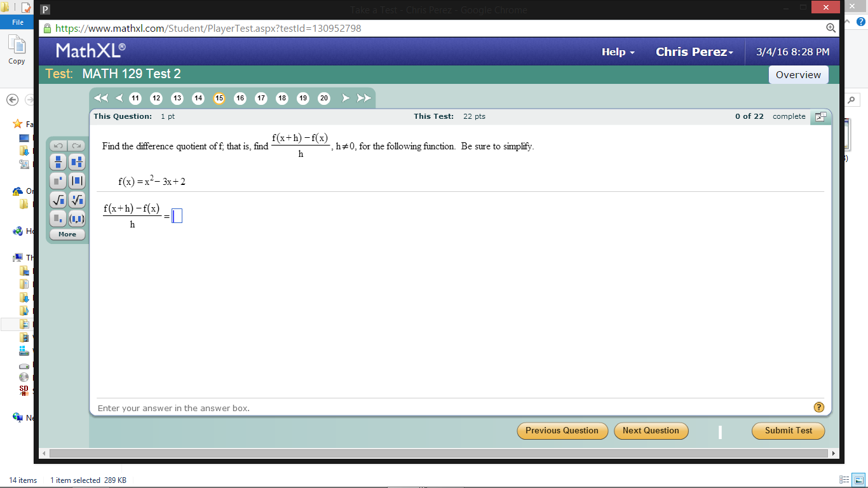868x488 pixels.
Task: Click the Submit Test button
Action: (x=788, y=431)
